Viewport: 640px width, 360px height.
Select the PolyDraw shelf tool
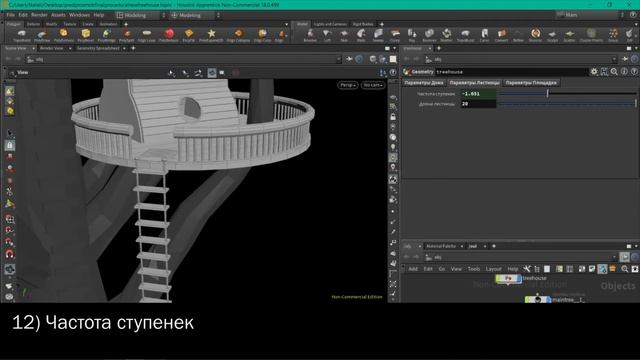click(42, 35)
